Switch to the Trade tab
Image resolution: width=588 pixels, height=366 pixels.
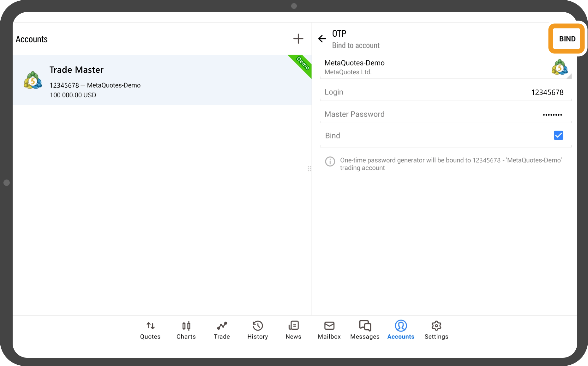222,330
